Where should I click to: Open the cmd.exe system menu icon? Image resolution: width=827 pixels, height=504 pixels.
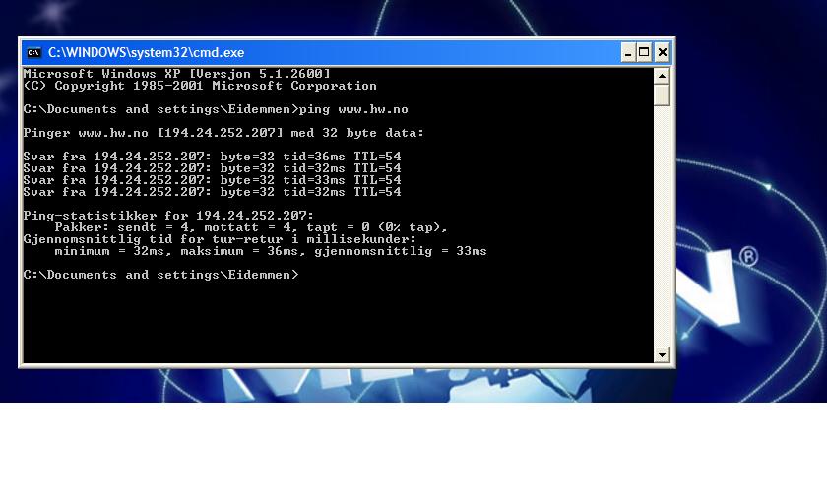[x=33, y=53]
